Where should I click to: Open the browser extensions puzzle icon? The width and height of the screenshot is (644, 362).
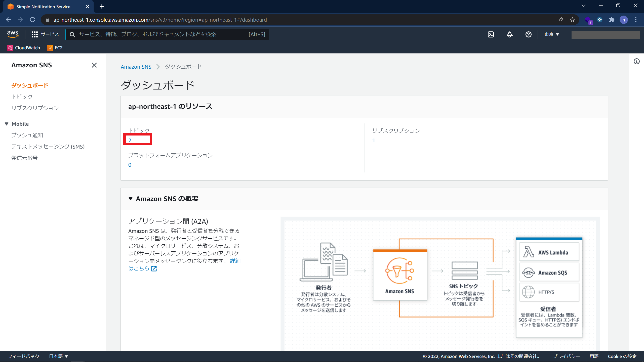(x=612, y=20)
